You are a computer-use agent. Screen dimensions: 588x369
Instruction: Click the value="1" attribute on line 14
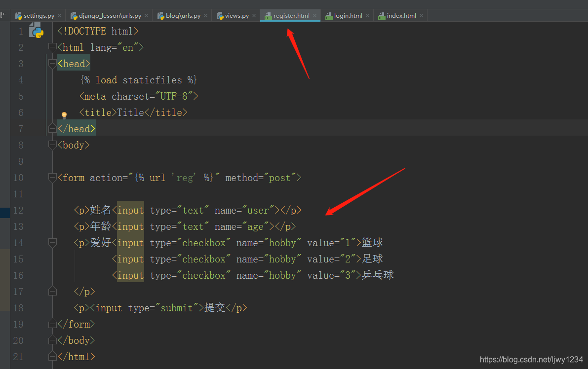(331, 243)
